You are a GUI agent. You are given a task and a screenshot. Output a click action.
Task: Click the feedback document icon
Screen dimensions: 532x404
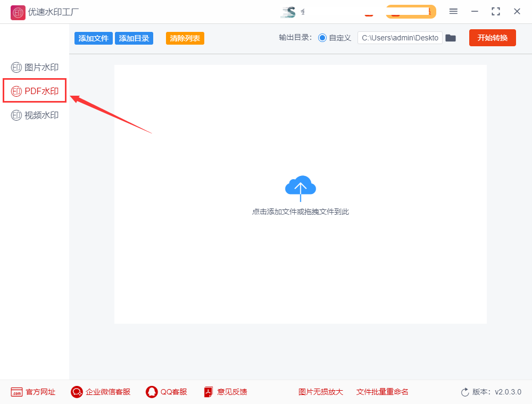coord(209,392)
